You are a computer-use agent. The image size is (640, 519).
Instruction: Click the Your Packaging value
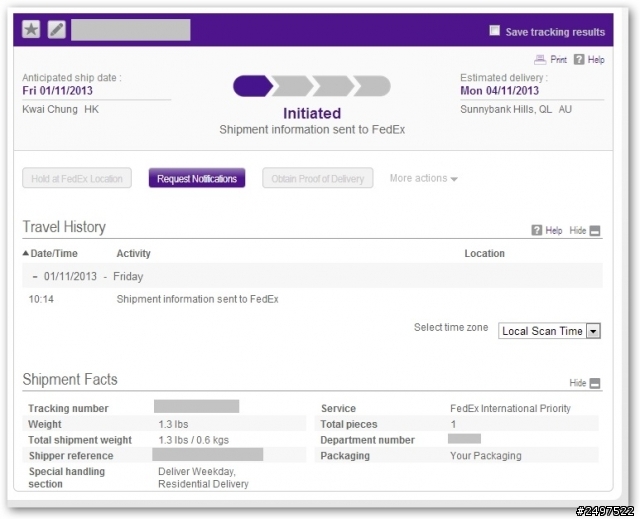coord(486,456)
